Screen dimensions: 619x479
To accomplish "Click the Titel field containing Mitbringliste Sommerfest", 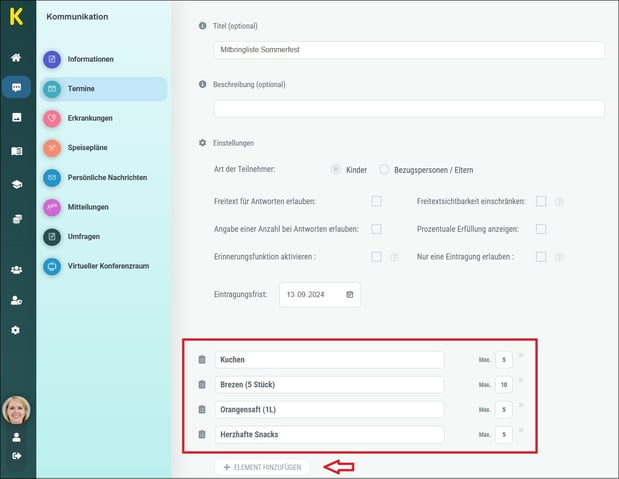I will point(409,50).
